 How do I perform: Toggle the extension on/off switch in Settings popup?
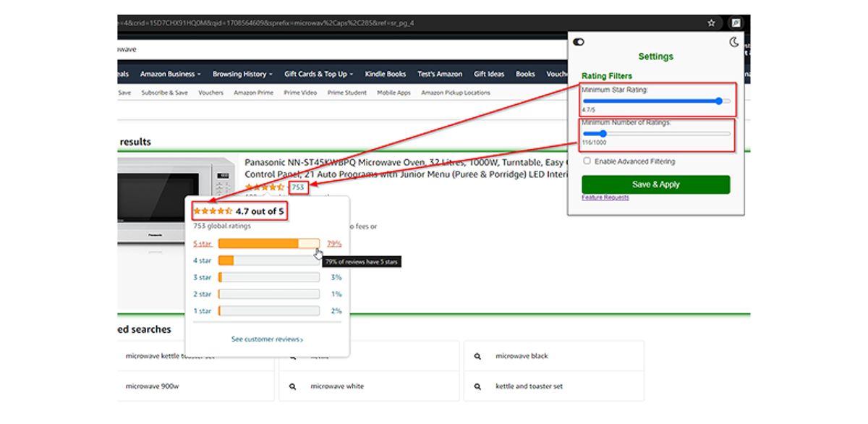[579, 42]
